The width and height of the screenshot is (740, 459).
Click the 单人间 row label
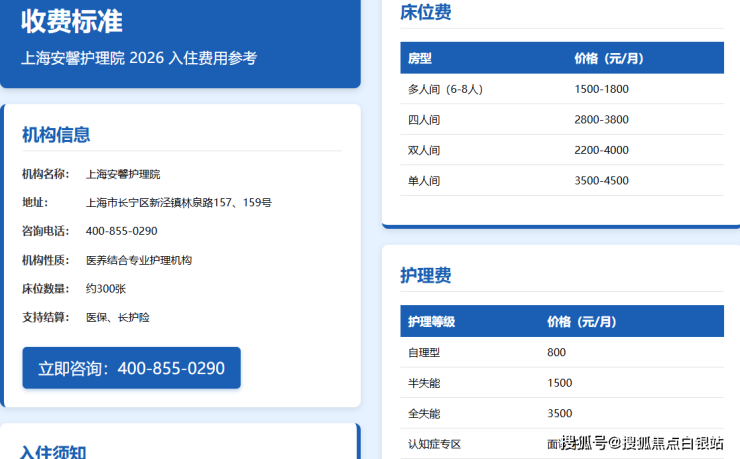click(424, 181)
